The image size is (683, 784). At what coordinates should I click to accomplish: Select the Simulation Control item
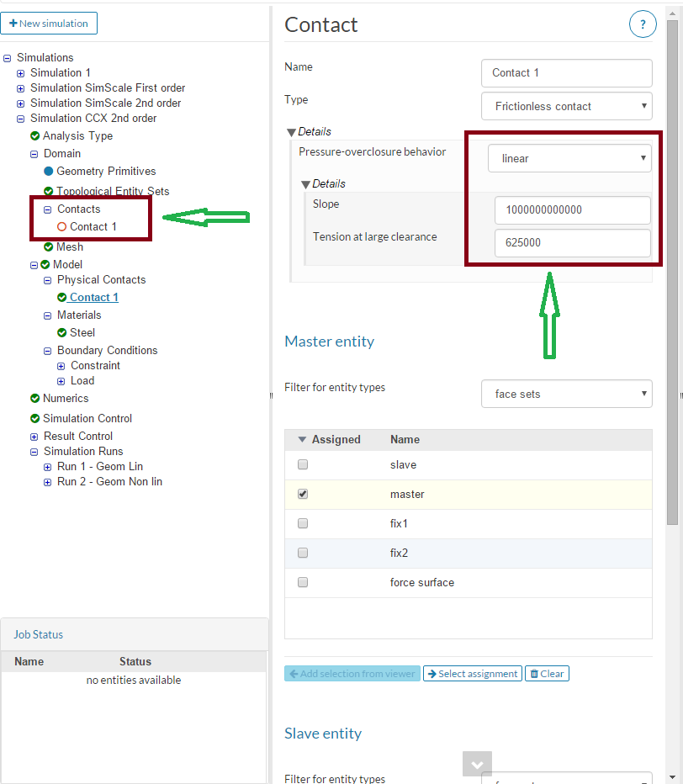[x=87, y=418]
